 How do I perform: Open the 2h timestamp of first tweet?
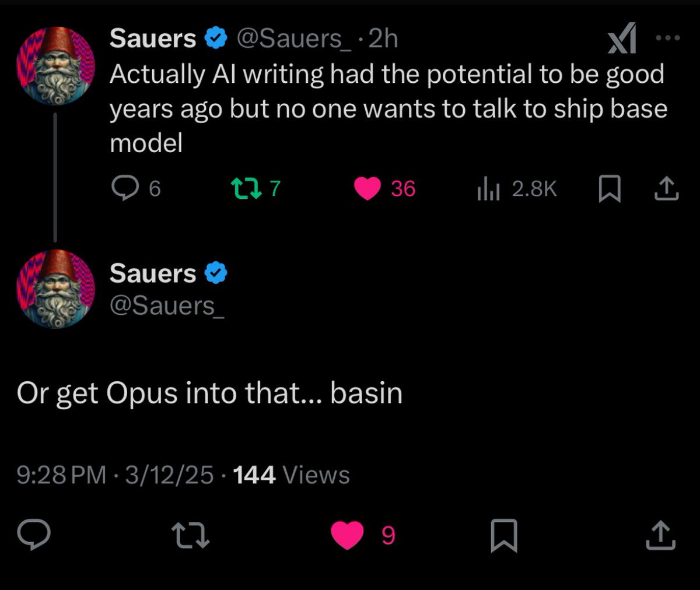[383, 39]
